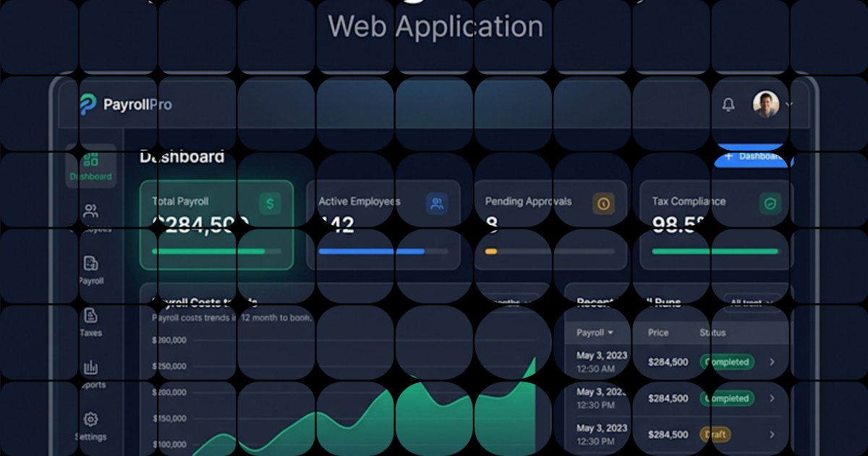Click the $284,500 price in the Draft row

pos(668,434)
